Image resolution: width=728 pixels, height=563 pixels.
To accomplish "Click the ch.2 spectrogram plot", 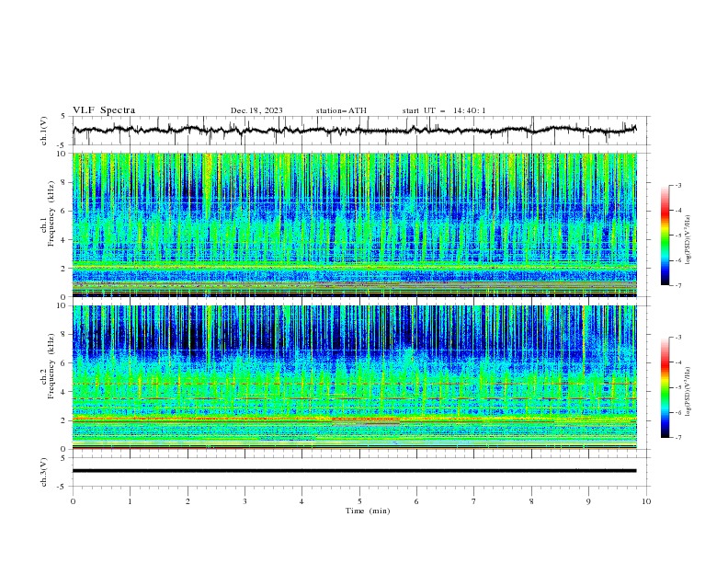I will (355, 377).
